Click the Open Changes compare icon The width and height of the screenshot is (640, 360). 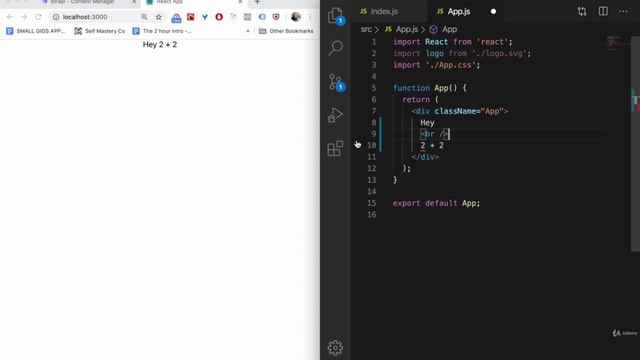pos(582,11)
